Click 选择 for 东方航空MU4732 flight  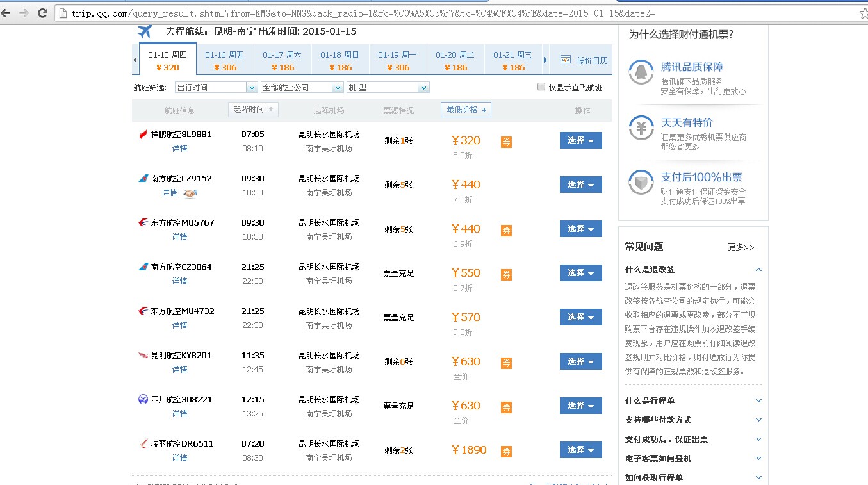pyautogui.click(x=581, y=317)
